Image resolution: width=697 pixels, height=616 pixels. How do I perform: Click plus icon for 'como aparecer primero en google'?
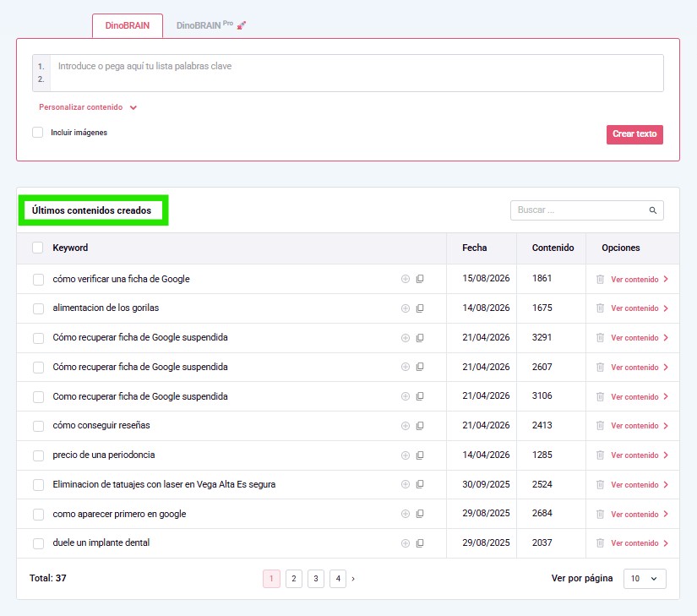[405, 514]
